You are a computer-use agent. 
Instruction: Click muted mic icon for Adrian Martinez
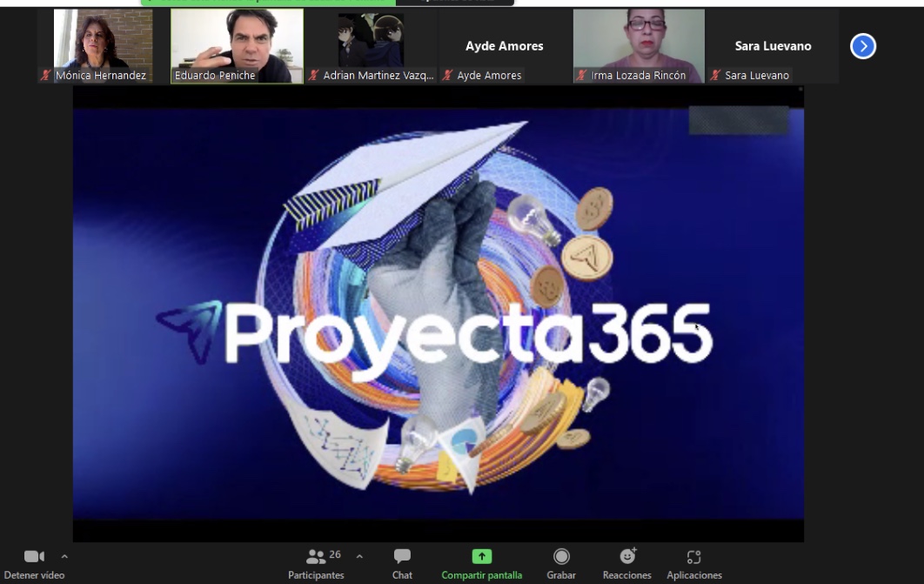(x=313, y=76)
